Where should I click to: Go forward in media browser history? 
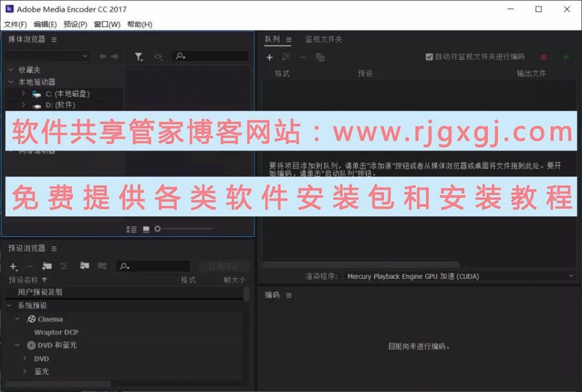pyautogui.click(x=115, y=56)
